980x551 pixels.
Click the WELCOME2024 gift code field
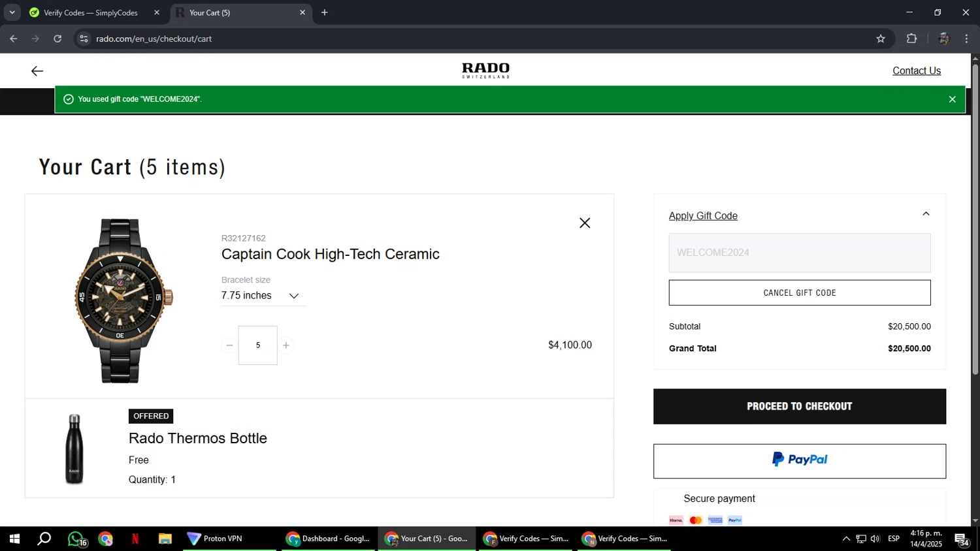point(800,253)
